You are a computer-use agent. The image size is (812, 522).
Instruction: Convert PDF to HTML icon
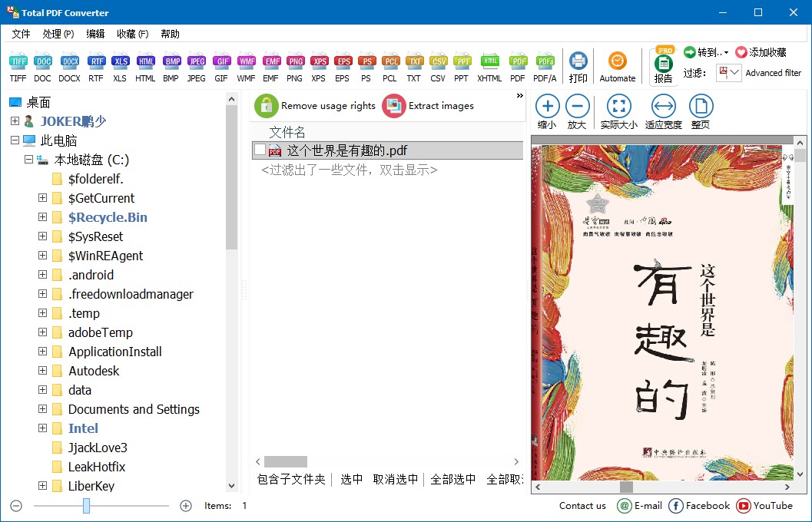tap(145, 68)
